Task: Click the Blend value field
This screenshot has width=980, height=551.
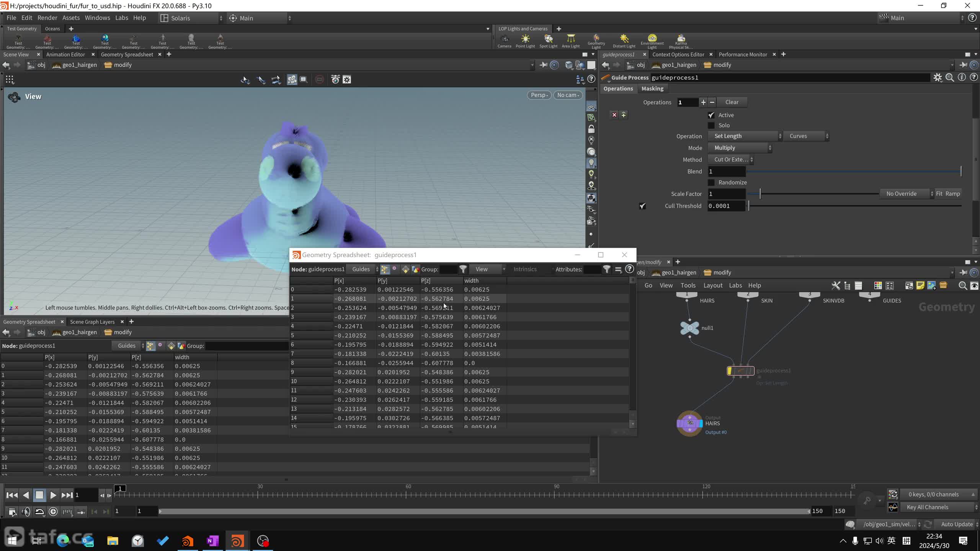Action: [x=726, y=171]
